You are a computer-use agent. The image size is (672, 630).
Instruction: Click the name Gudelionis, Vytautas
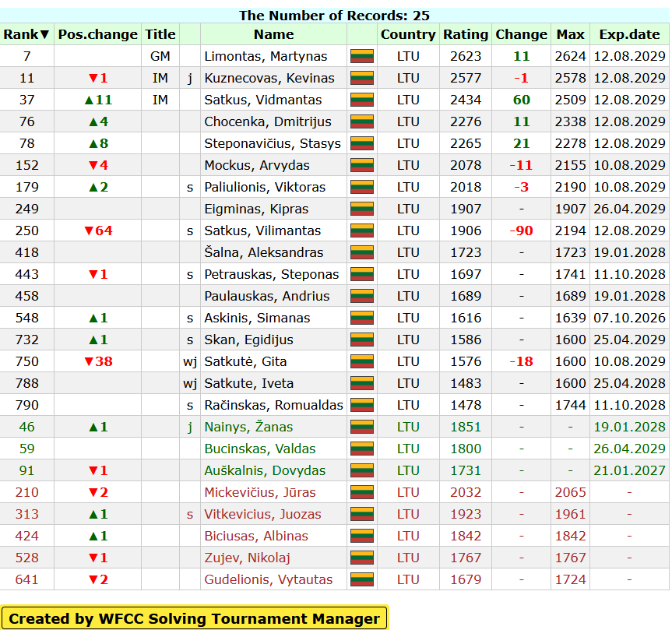(269, 580)
